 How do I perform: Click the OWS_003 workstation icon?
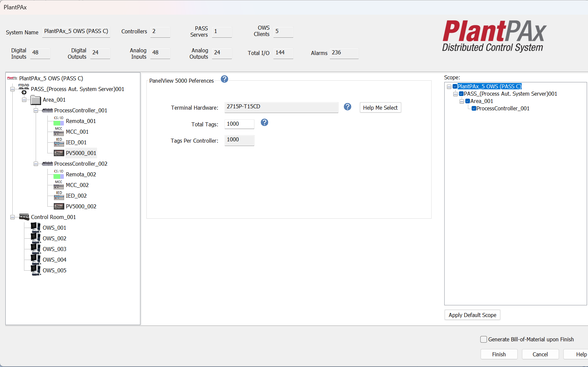click(x=36, y=249)
